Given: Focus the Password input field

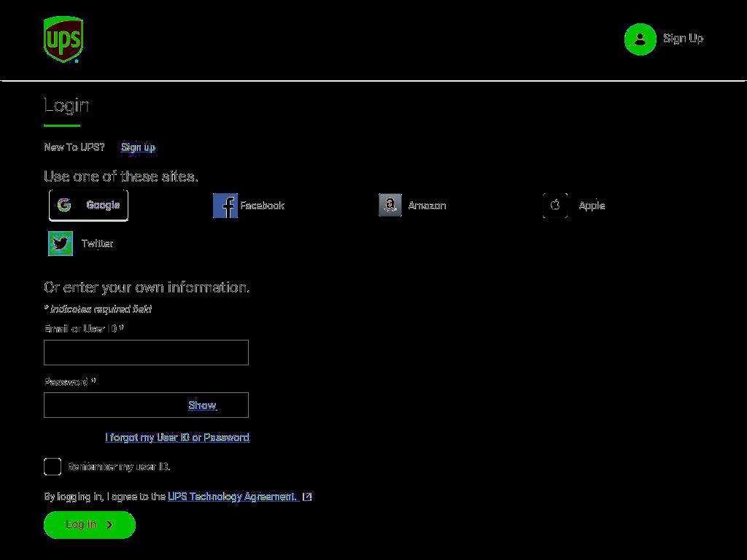Looking at the screenshot, I should 146,405.
